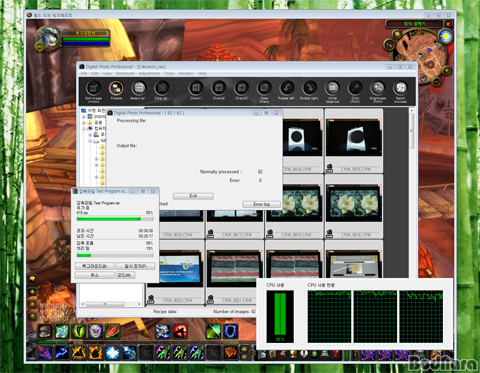This screenshot has height=373, width=480.
Task: Select the blue presentation slide thumbnail
Action: click(180, 268)
